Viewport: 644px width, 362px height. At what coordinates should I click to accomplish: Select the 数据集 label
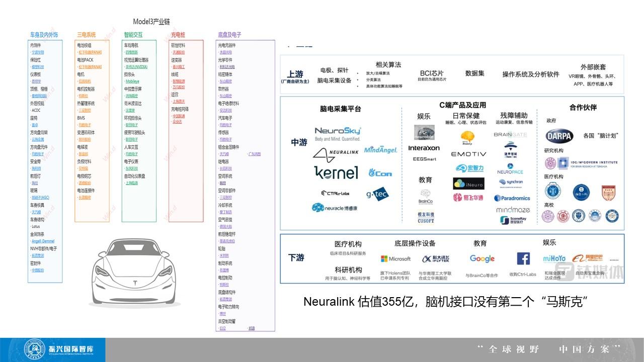(x=474, y=73)
